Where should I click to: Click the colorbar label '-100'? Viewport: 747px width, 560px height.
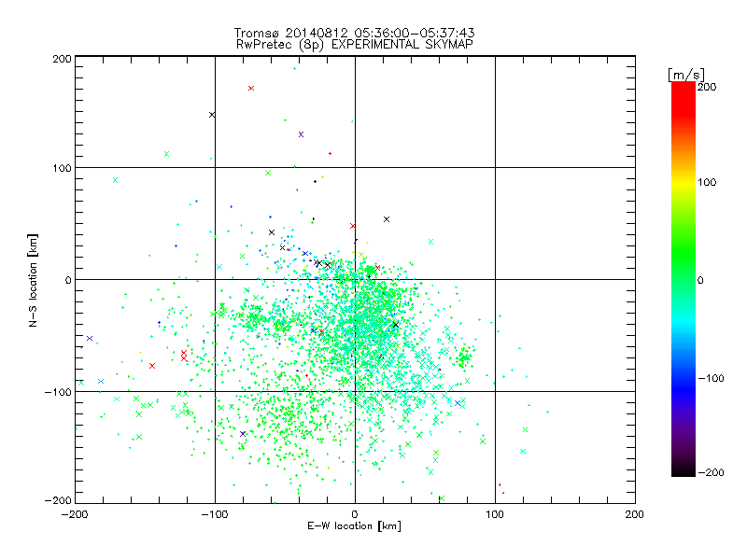[x=711, y=378]
